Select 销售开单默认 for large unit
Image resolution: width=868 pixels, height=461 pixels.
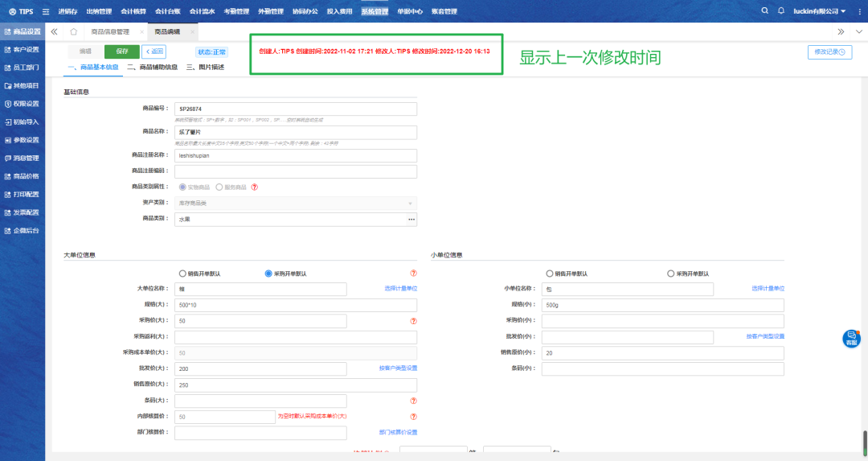pyautogui.click(x=182, y=274)
